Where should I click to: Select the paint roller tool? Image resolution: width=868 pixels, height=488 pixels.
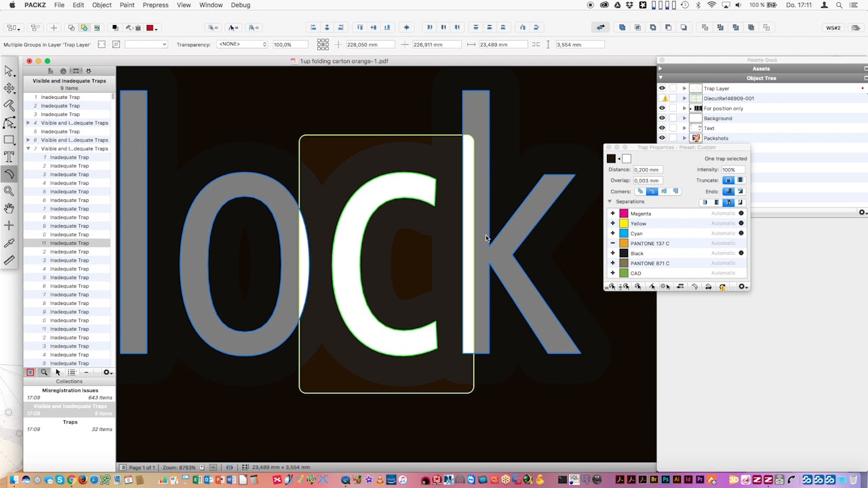point(9,106)
